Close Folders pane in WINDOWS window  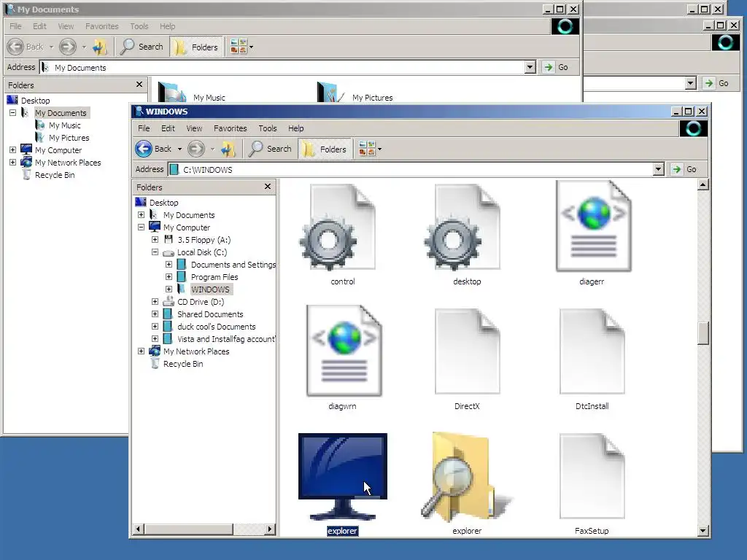(x=268, y=187)
